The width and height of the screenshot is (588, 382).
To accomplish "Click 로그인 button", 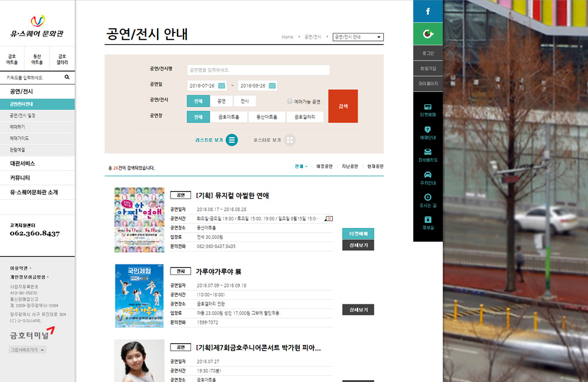I will pyautogui.click(x=428, y=53).
